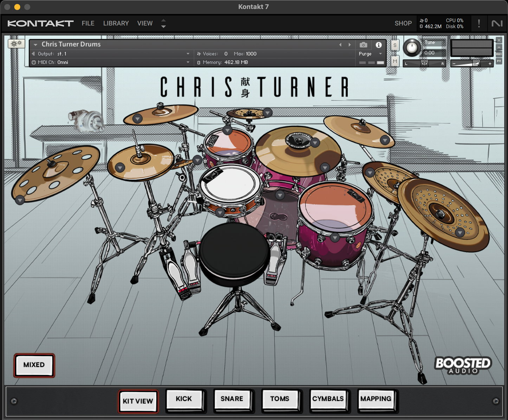Image resolution: width=508 pixels, height=420 pixels.
Task: Open the MIDI channel Omni dropdown
Action: click(188, 62)
